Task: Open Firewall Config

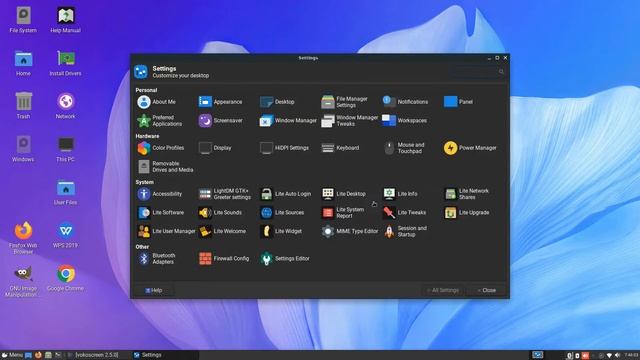Action: point(224,259)
